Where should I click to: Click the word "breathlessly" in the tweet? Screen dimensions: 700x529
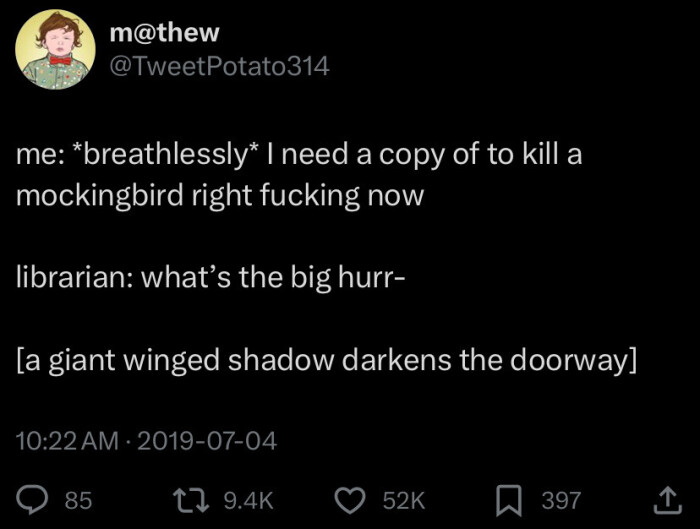167,155
